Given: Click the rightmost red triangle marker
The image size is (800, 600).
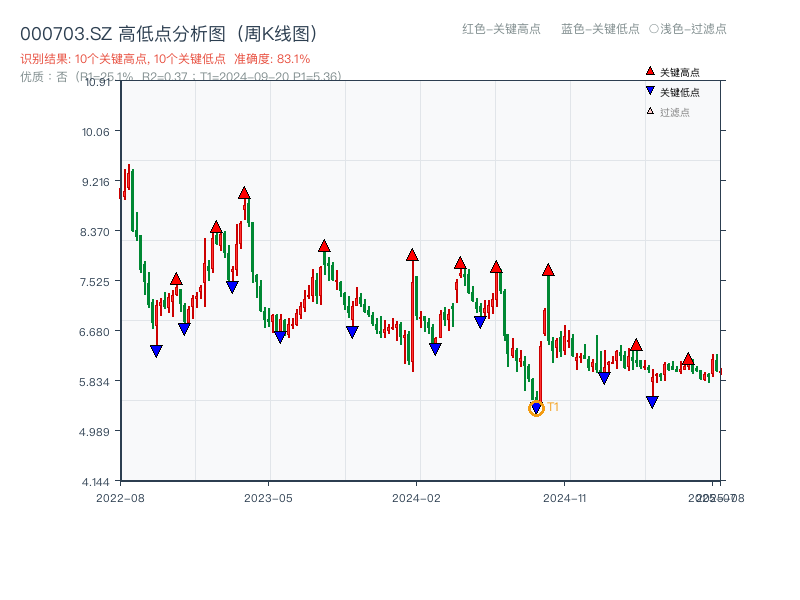Looking at the screenshot, I should 688,360.
